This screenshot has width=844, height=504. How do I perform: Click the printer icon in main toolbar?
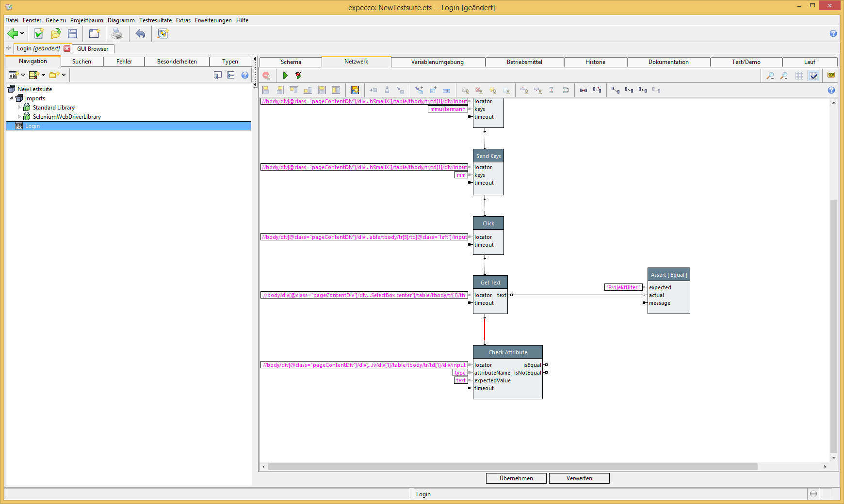pyautogui.click(x=117, y=33)
